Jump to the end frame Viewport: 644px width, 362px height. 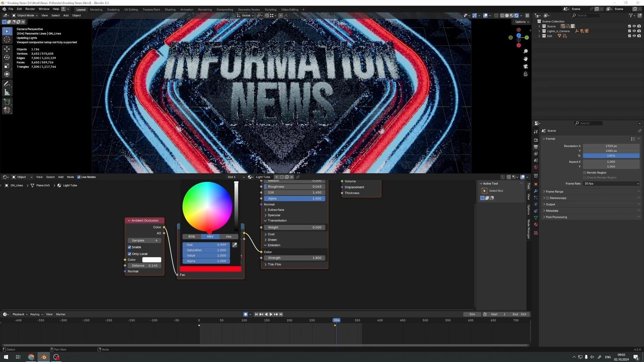click(281, 314)
